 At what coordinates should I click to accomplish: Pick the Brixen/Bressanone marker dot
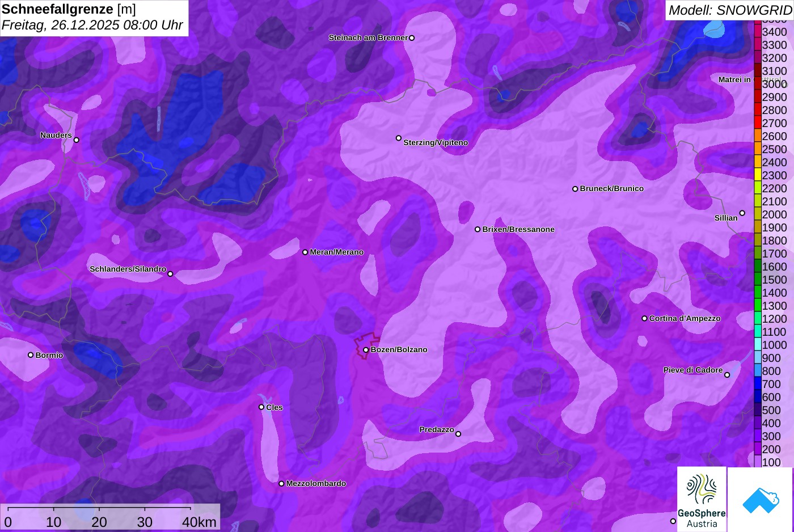tap(478, 230)
